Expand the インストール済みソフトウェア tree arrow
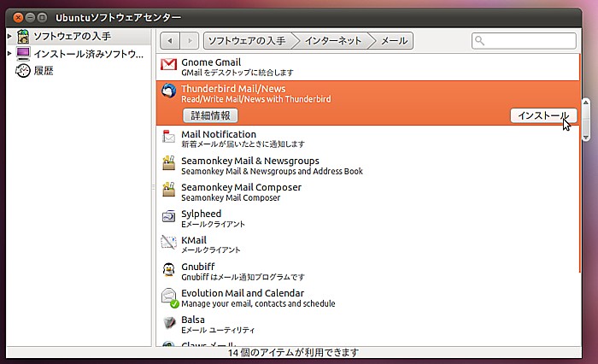The image size is (598, 364). point(9,54)
